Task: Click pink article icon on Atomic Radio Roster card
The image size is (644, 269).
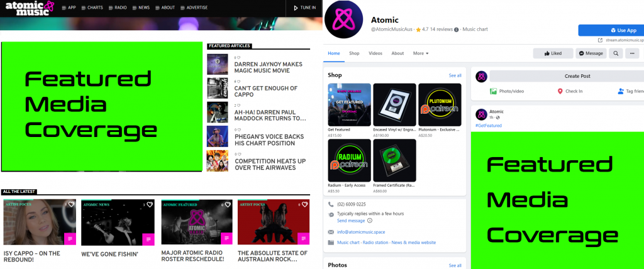Action: coord(226,239)
